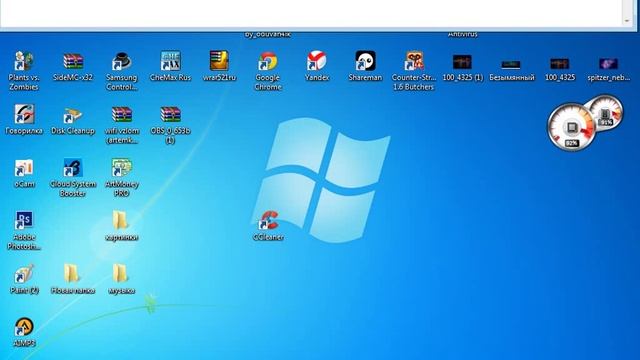Select the 100_4325 image thumbnail
640x360 pixels.
pyautogui.click(x=560, y=63)
